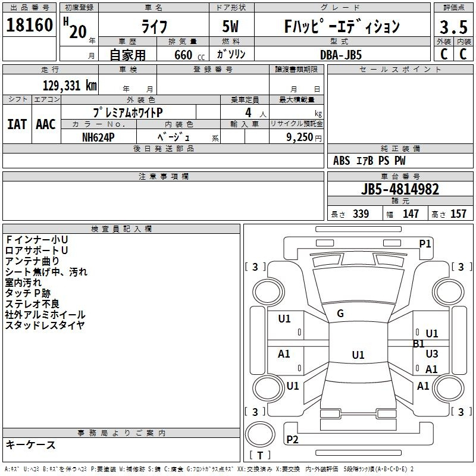Select color number NH624P
This screenshot has height=476, width=476.
[x=98, y=137]
